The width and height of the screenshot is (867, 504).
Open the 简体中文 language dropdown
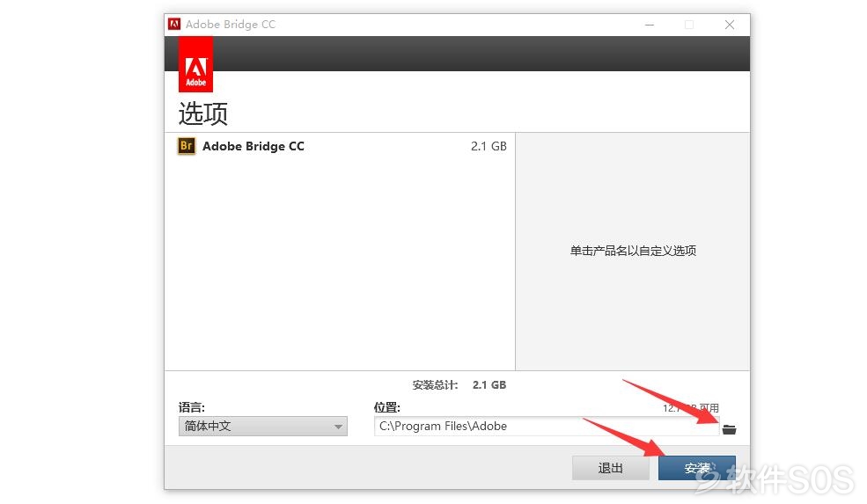pyautogui.click(x=262, y=426)
